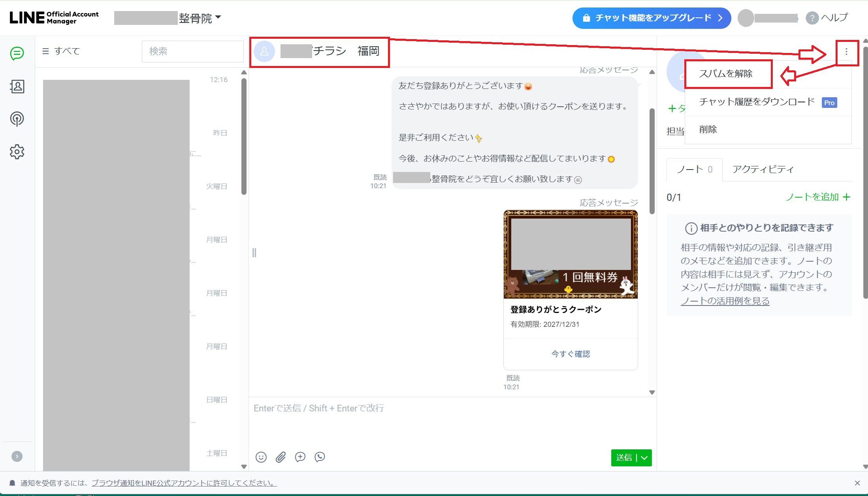Expand send options arrow next to 送信
Image resolution: width=868 pixels, height=496 pixels.
(x=644, y=458)
